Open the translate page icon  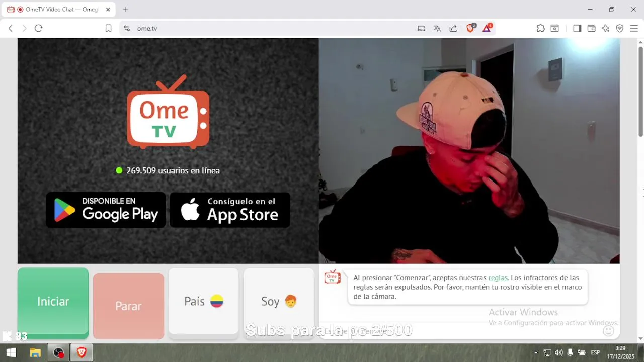[437, 28]
